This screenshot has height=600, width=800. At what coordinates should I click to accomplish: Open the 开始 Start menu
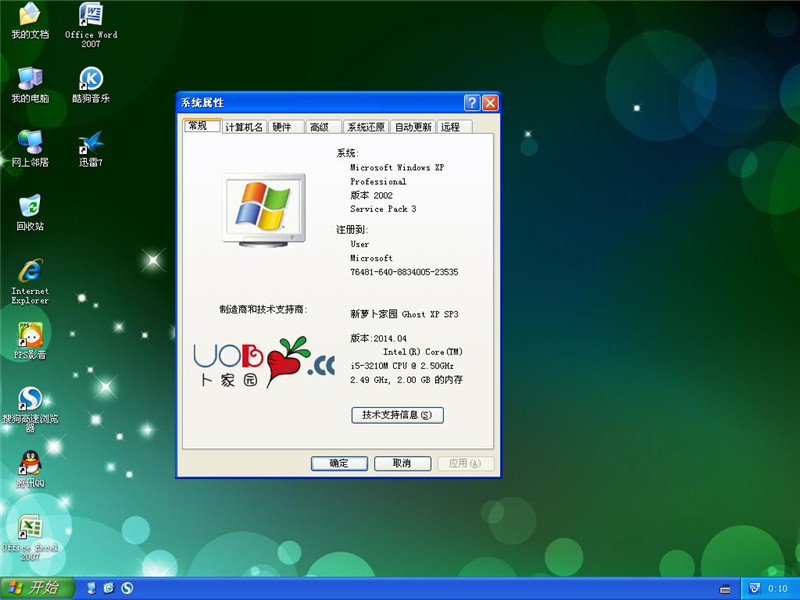(x=37, y=588)
